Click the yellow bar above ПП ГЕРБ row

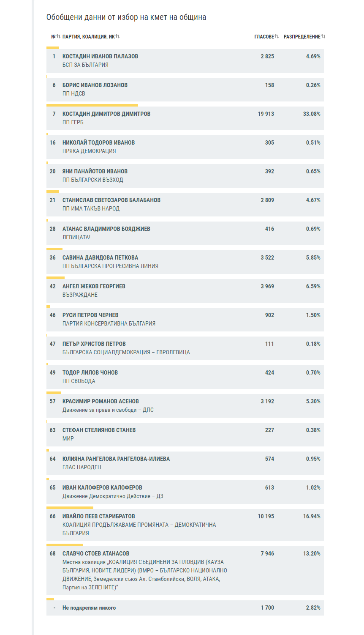(x=92, y=105)
